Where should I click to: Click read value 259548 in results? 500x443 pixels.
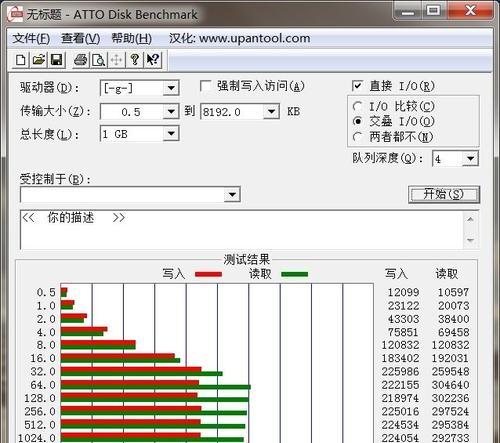click(450, 372)
